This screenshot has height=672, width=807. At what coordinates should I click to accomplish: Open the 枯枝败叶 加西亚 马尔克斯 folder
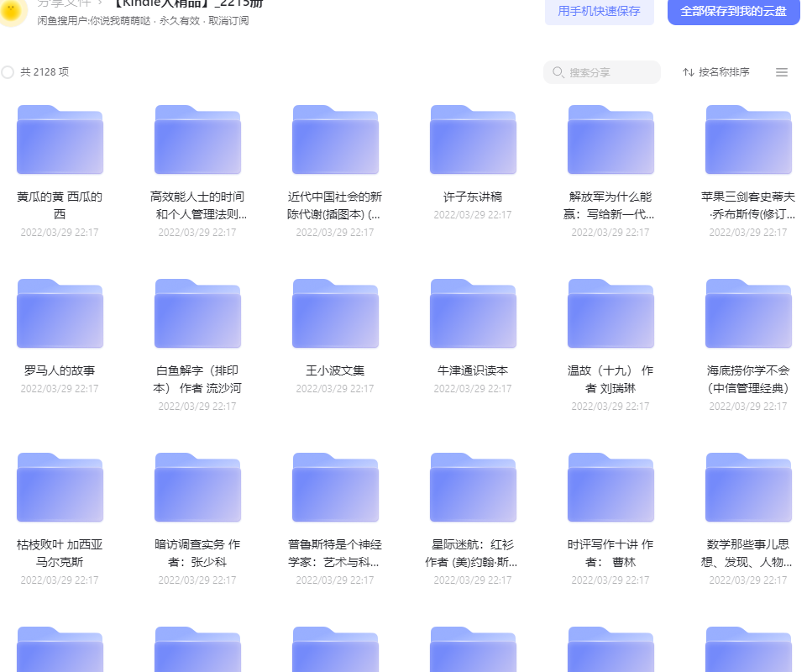(60, 488)
